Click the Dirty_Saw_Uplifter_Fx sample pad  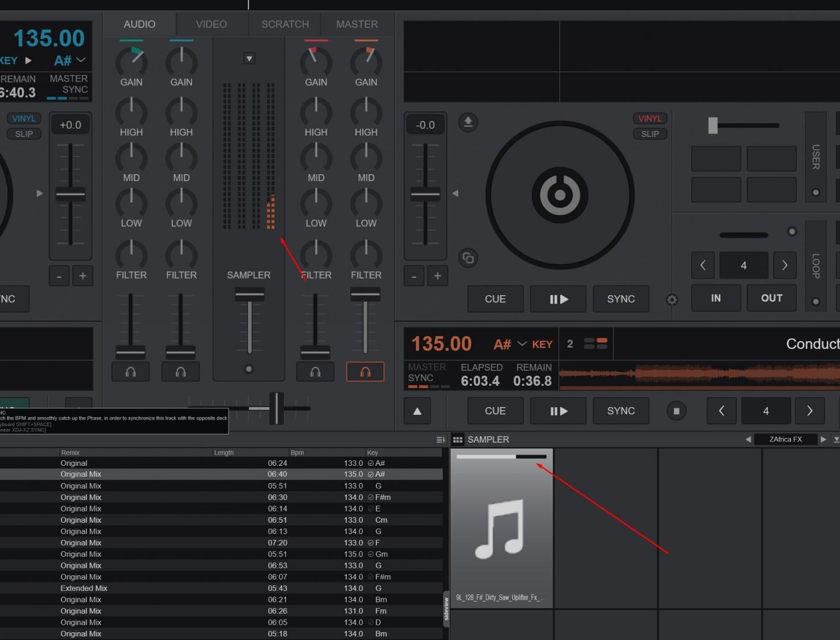[502, 528]
